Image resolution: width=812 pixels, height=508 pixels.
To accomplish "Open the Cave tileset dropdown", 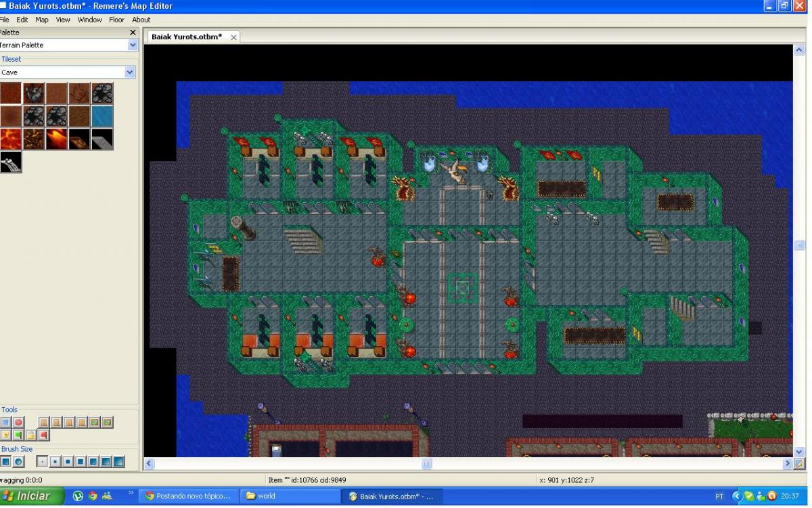I will point(130,72).
